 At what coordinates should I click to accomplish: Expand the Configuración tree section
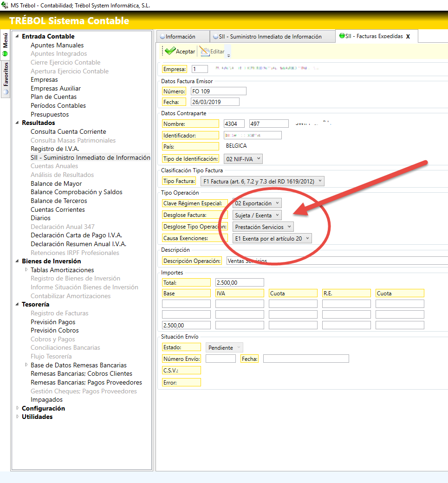click(17, 408)
